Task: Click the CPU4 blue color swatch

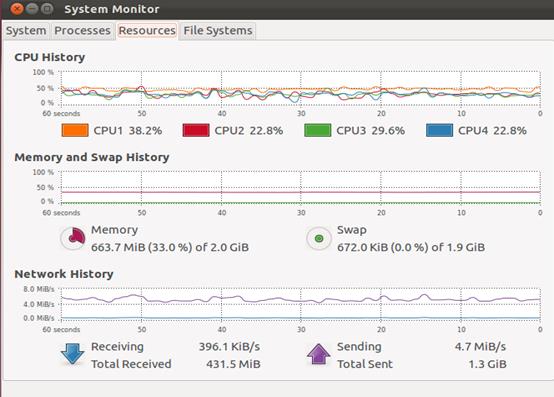Action: click(440, 130)
